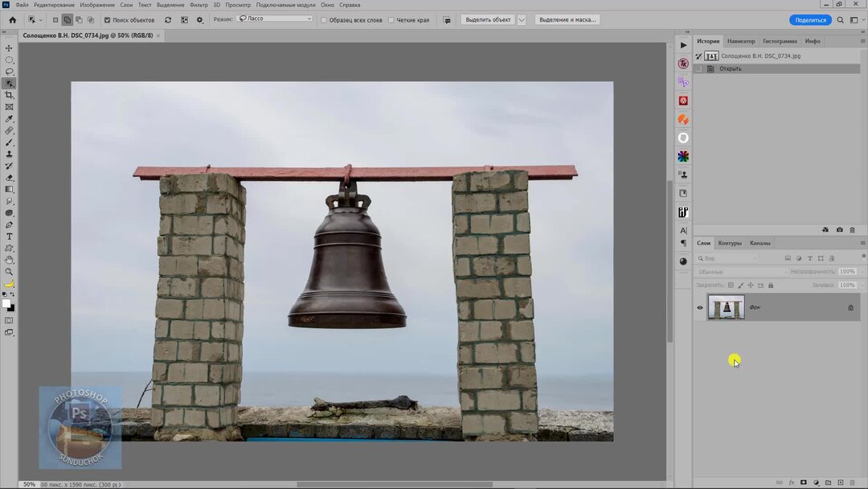This screenshot has width=868, height=489.
Task: Switch to the 'Навигатор' tab
Action: (741, 41)
